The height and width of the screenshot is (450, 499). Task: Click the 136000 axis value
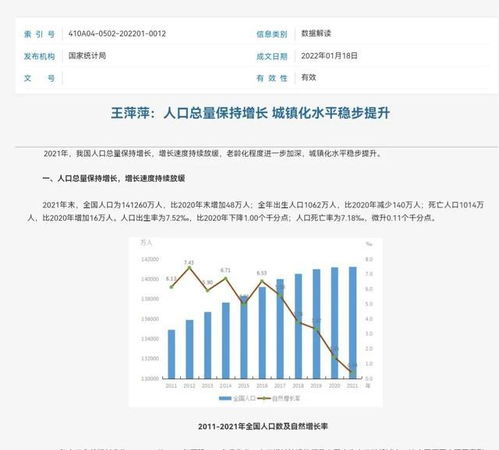point(150,319)
